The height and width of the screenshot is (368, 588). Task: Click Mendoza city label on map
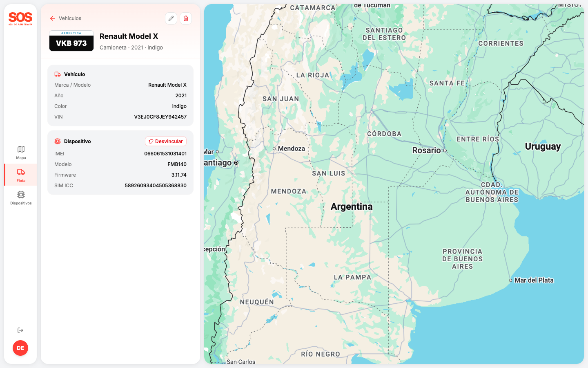pyautogui.click(x=291, y=149)
